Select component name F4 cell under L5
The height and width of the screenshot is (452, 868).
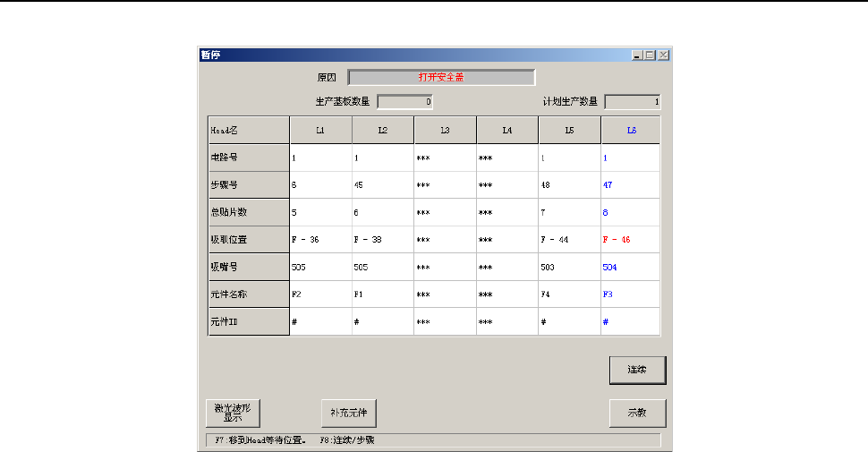569,294
